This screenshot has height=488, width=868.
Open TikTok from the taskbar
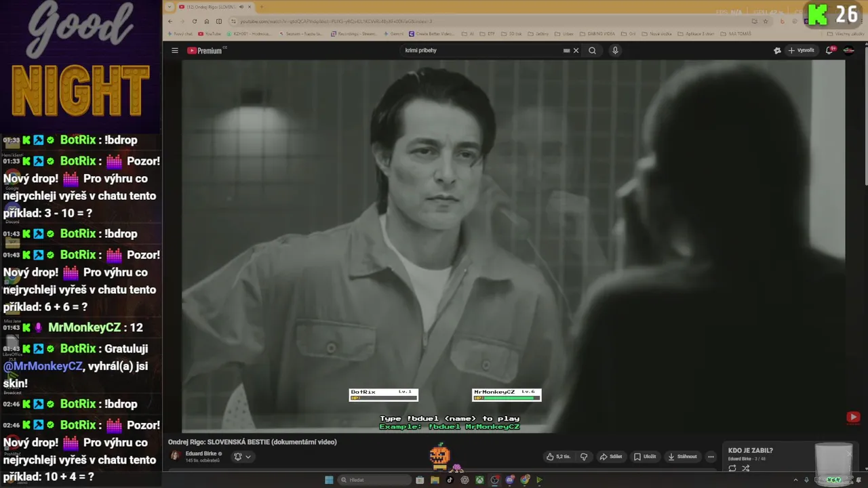450,480
